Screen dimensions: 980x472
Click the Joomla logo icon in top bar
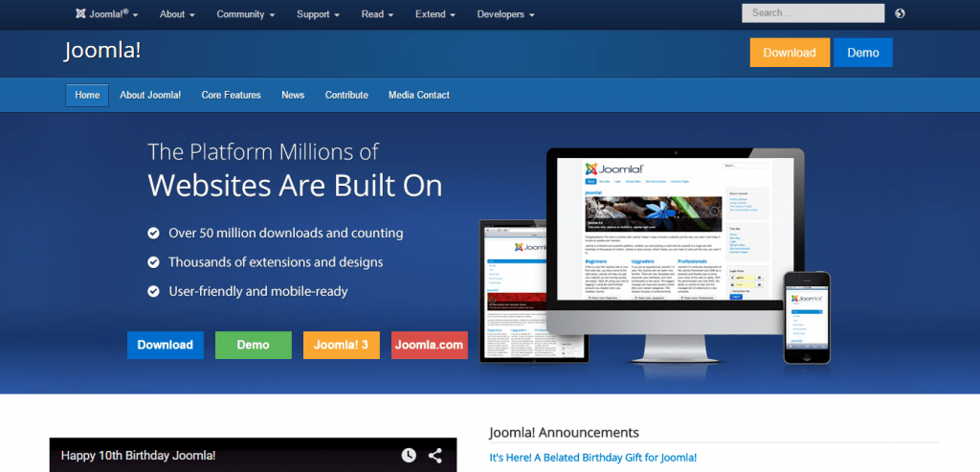coord(80,13)
